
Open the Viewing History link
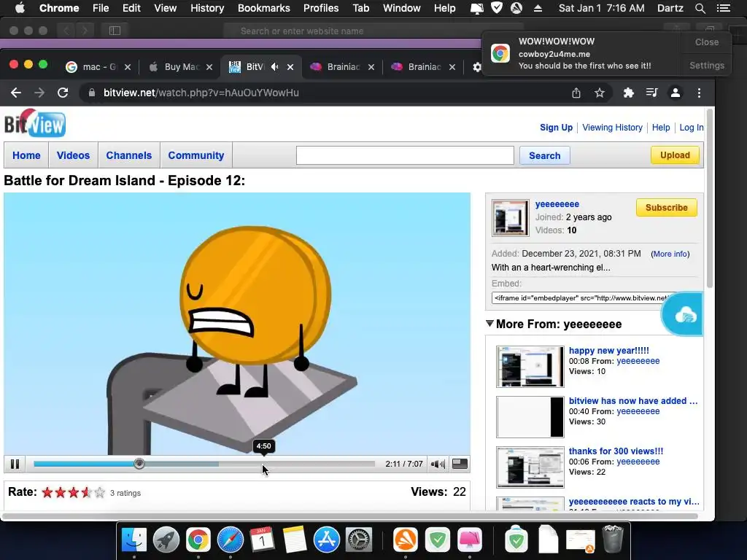tap(612, 127)
